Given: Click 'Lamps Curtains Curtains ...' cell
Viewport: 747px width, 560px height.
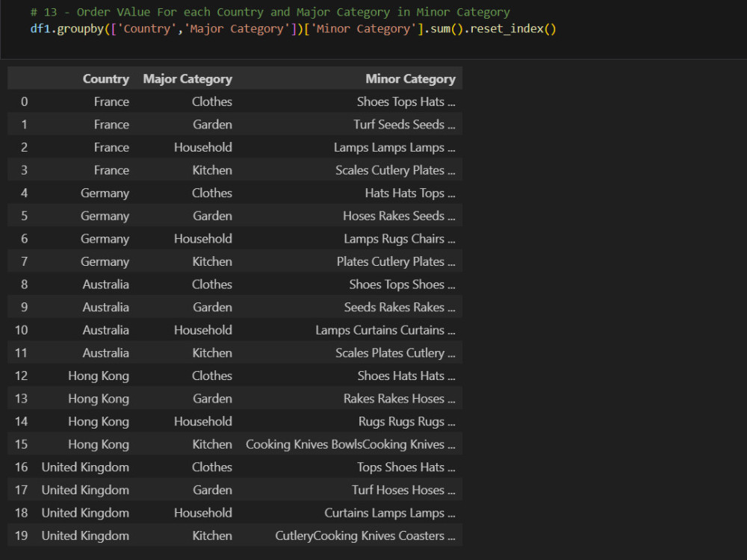Looking at the screenshot, I should 385,330.
